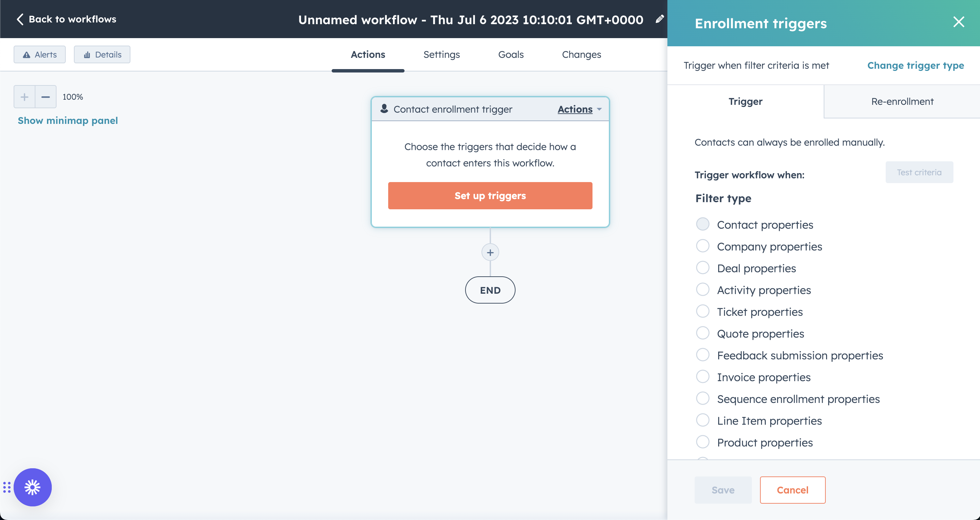The image size is (980, 520).
Task: Open the Alerts panel
Action: (39, 54)
